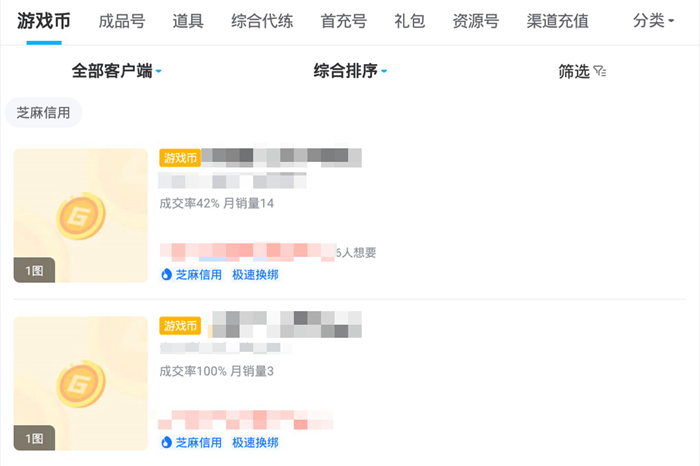Expand the 全部客户端 dropdown
The width and height of the screenshot is (700, 466).
click(x=116, y=72)
